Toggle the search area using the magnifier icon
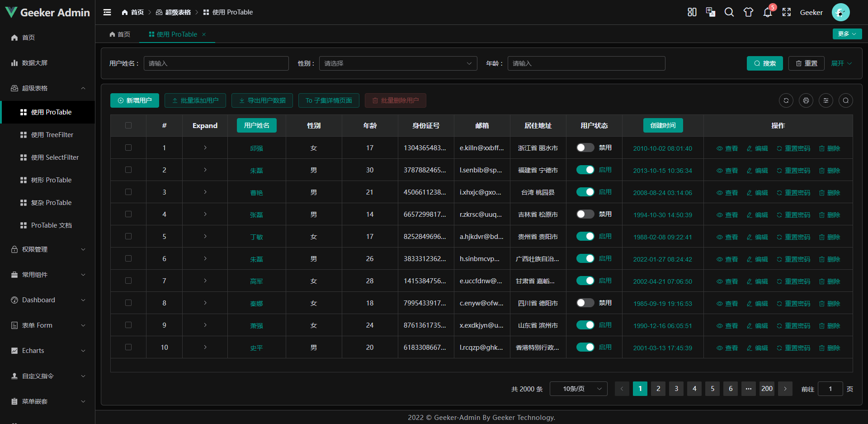The height and width of the screenshot is (424, 868). click(846, 100)
